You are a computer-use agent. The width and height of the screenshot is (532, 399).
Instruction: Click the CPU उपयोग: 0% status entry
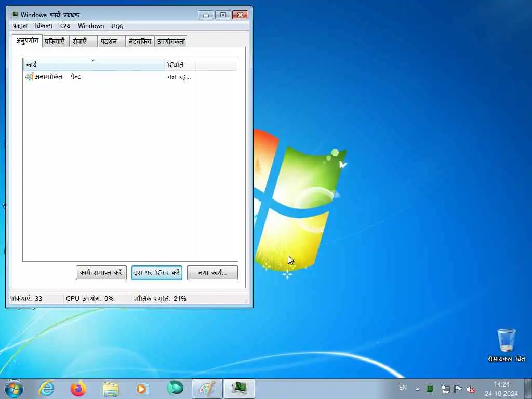coord(90,299)
